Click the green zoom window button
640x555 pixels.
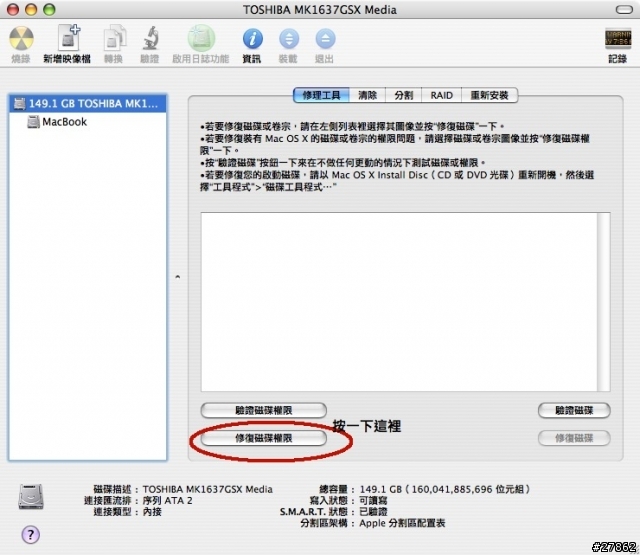tap(49, 9)
